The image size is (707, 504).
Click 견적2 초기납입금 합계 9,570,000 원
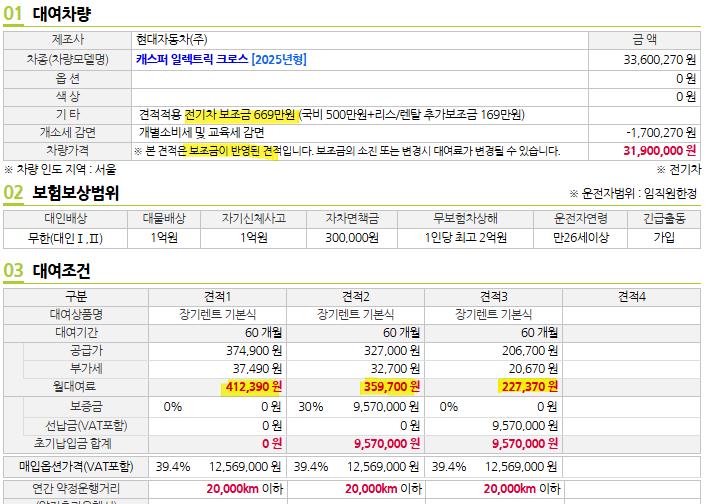click(x=387, y=444)
